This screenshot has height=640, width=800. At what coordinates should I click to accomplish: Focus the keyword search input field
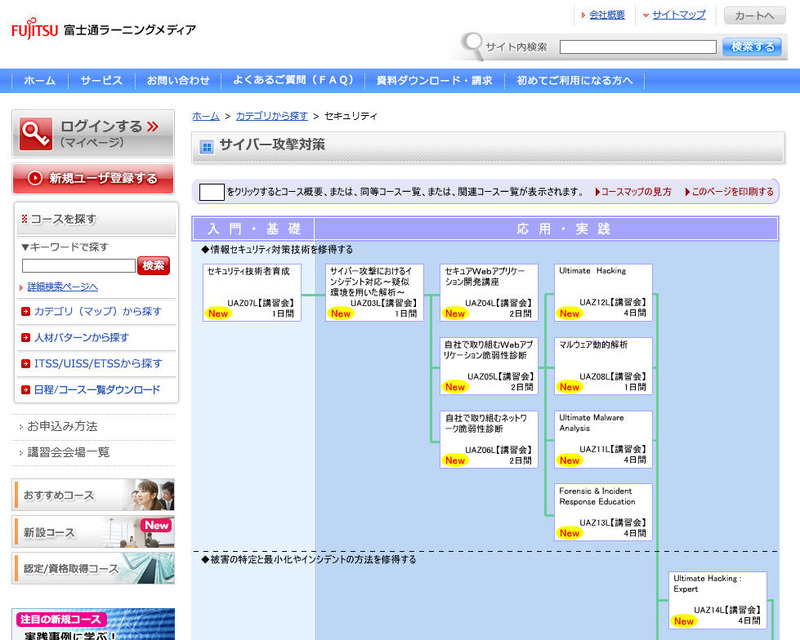pyautogui.click(x=78, y=266)
